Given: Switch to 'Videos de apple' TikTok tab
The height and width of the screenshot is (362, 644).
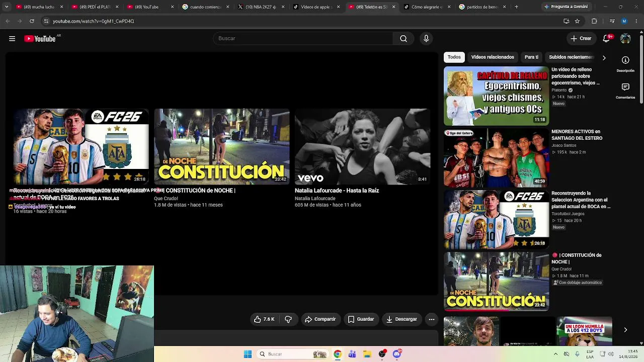Looking at the screenshot, I should point(317,7).
